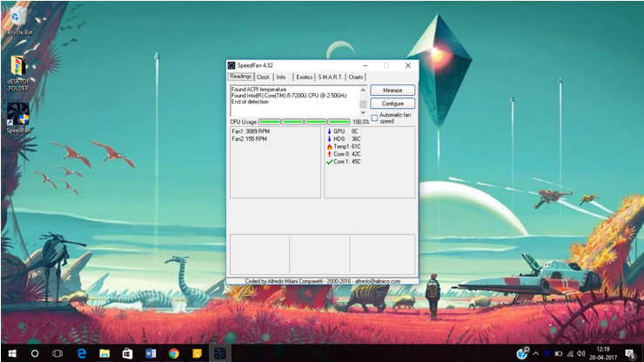Switch to the Clock tab
This screenshot has width=644, height=362.
264,77
